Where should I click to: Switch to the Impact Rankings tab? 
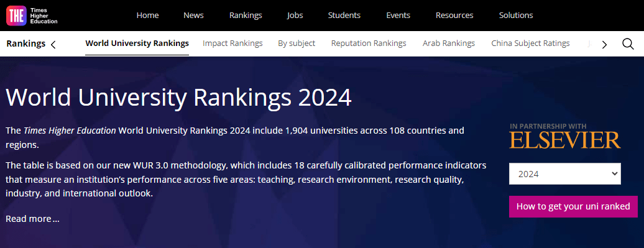(232, 43)
